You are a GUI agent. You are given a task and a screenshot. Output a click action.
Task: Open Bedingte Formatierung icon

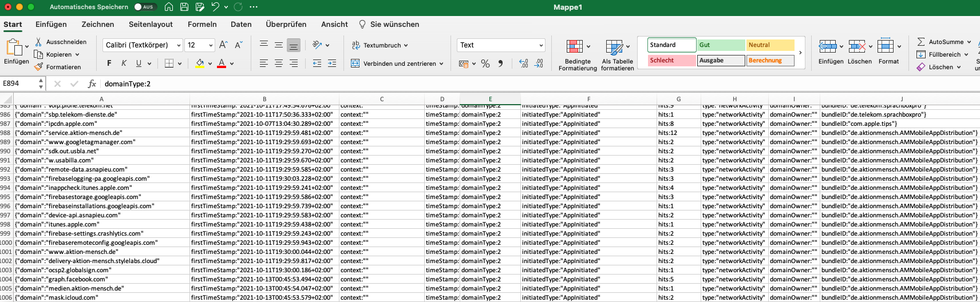pos(575,47)
